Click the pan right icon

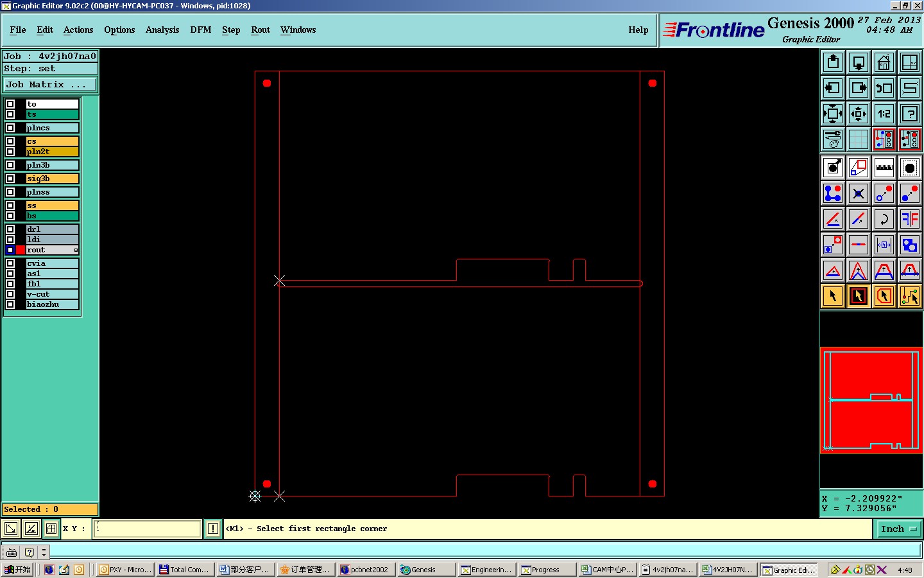click(859, 88)
